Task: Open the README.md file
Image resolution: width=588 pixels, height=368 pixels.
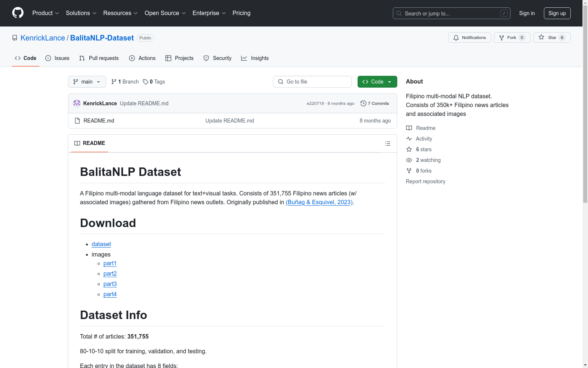Action: [99, 121]
